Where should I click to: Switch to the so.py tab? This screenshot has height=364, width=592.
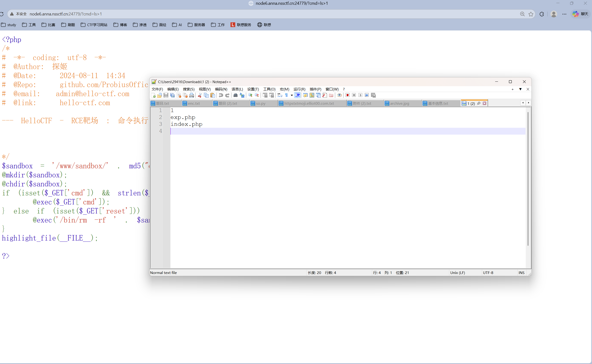tap(263, 103)
